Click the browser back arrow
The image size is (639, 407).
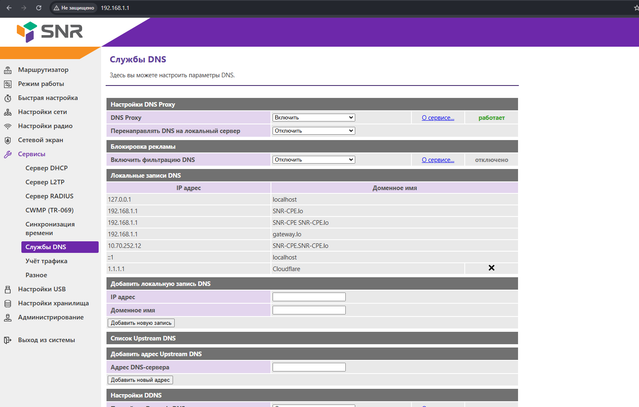click(9, 8)
